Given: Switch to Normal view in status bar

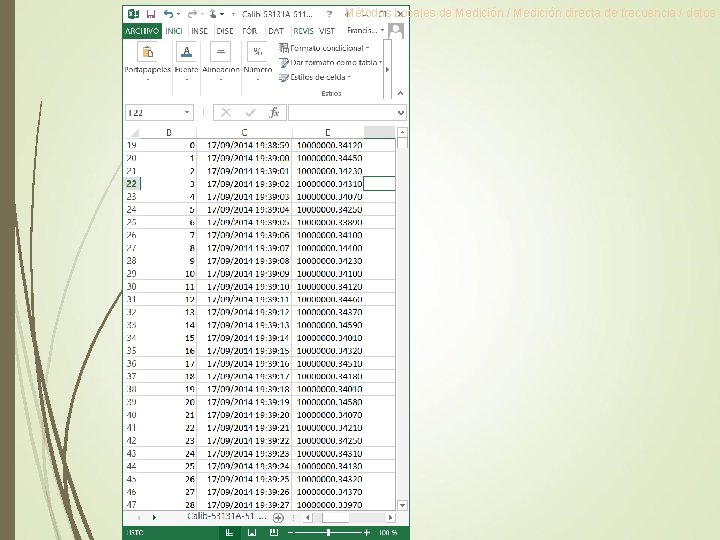Looking at the screenshot, I should [x=230, y=533].
